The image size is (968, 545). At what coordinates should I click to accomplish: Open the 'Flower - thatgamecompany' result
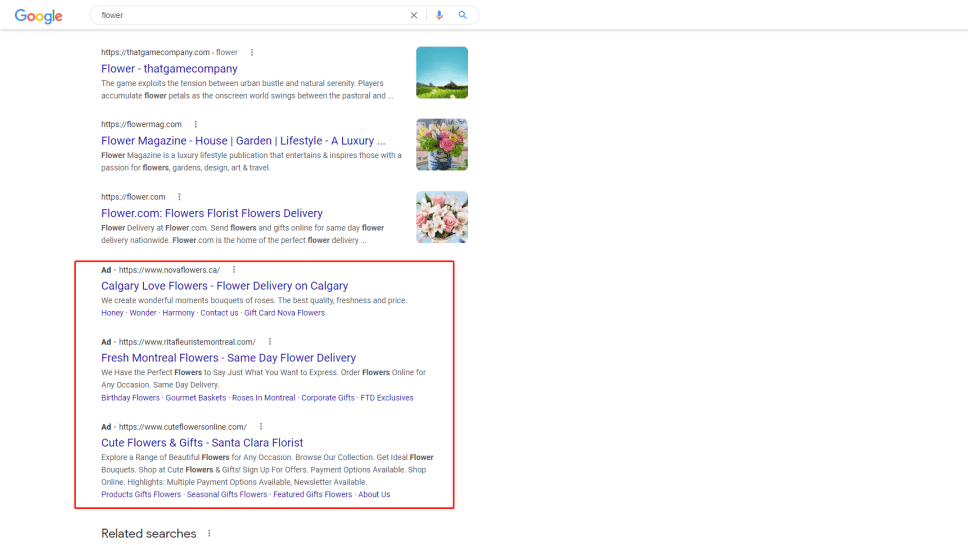click(169, 69)
